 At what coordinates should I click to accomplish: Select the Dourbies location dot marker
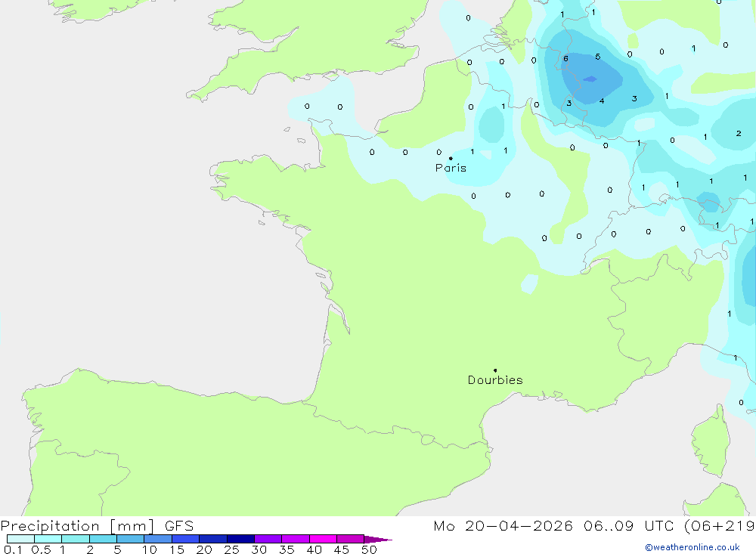[x=495, y=370]
